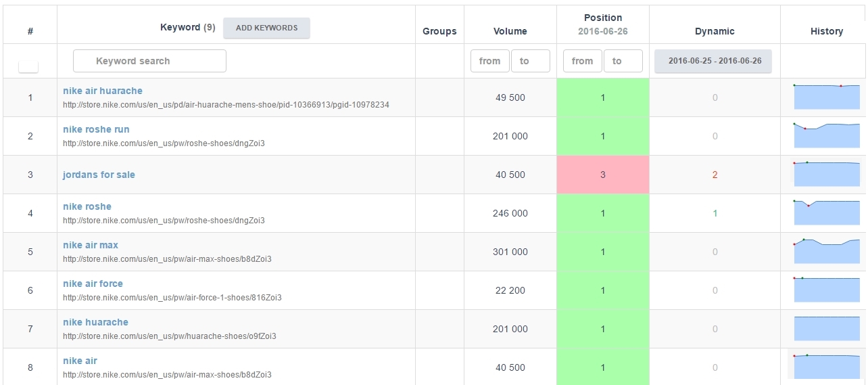Click the Keyword (9) column header

click(187, 28)
